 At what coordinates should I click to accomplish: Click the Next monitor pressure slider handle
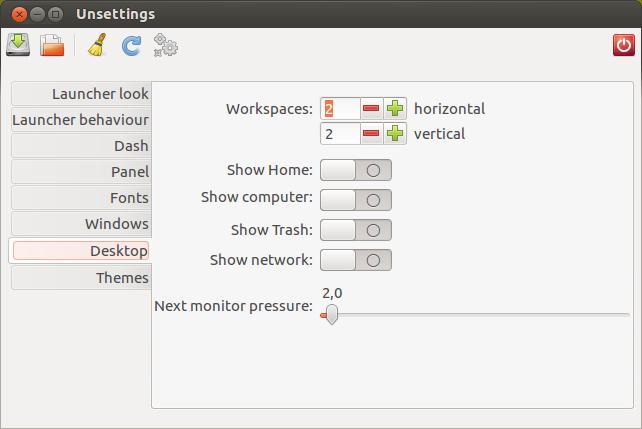tap(332, 314)
